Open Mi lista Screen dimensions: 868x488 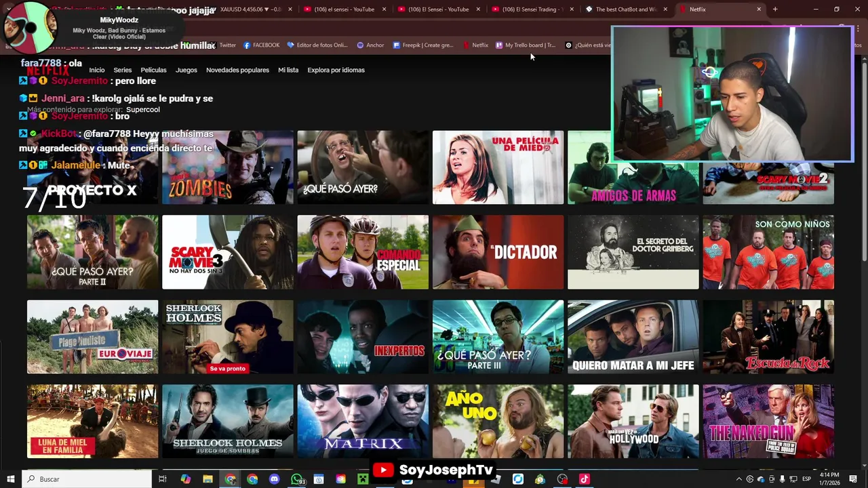click(288, 70)
